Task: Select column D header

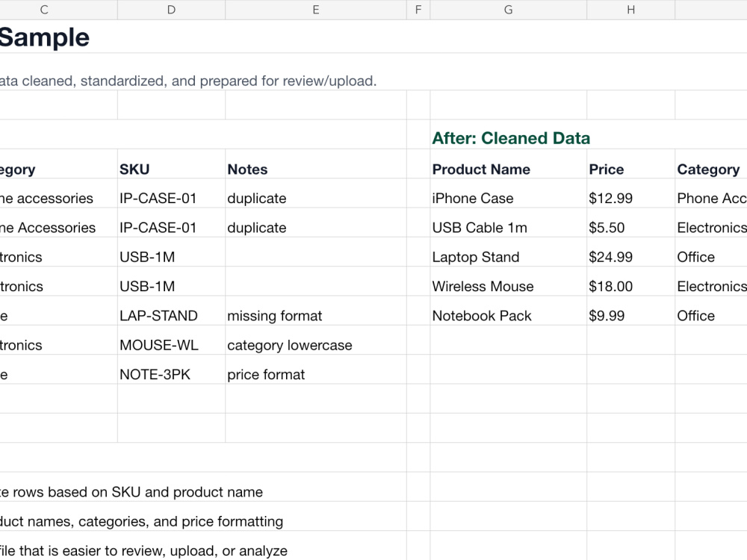Action: 171,10
